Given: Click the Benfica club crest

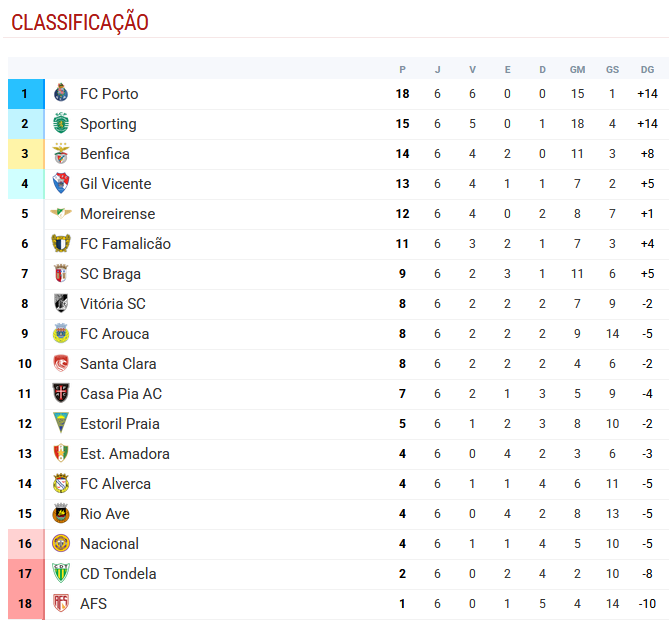Looking at the screenshot, I should pos(62,154).
